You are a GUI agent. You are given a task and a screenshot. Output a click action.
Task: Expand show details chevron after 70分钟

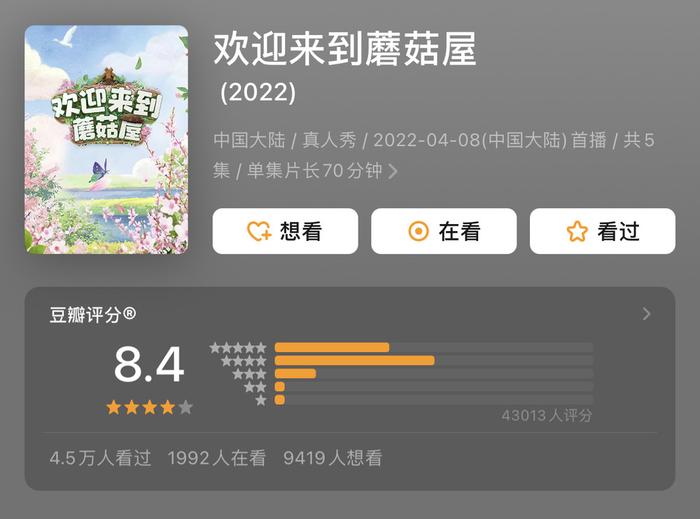point(393,171)
